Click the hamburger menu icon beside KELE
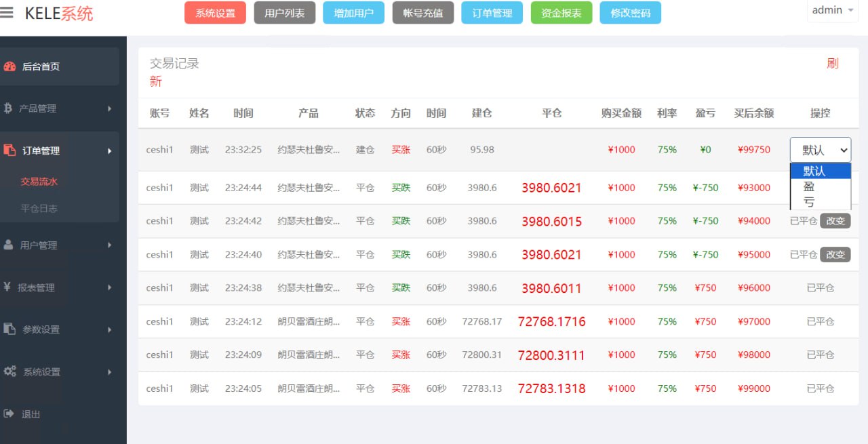The height and width of the screenshot is (444, 868). pyautogui.click(x=7, y=13)
